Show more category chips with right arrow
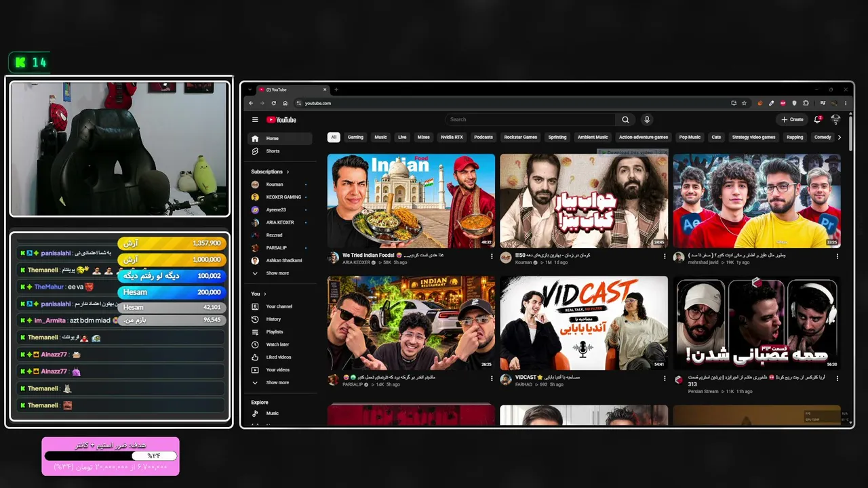 (840, 138)
